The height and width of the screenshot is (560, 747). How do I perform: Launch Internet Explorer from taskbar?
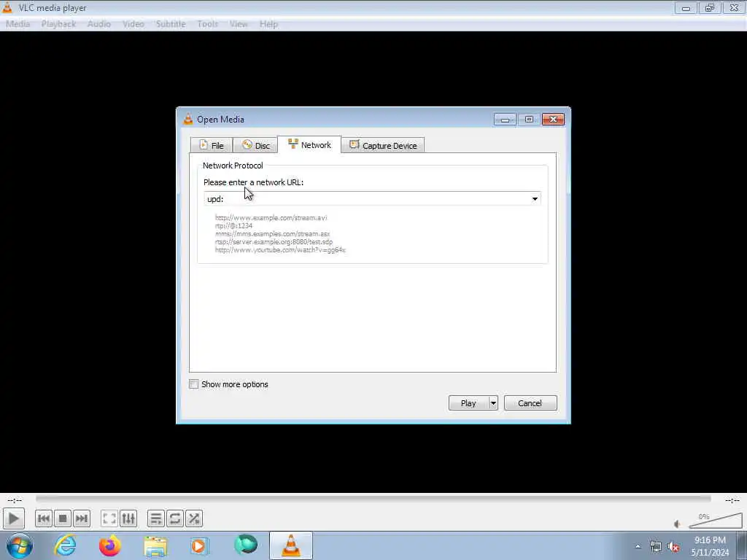[x=65, y=545]
